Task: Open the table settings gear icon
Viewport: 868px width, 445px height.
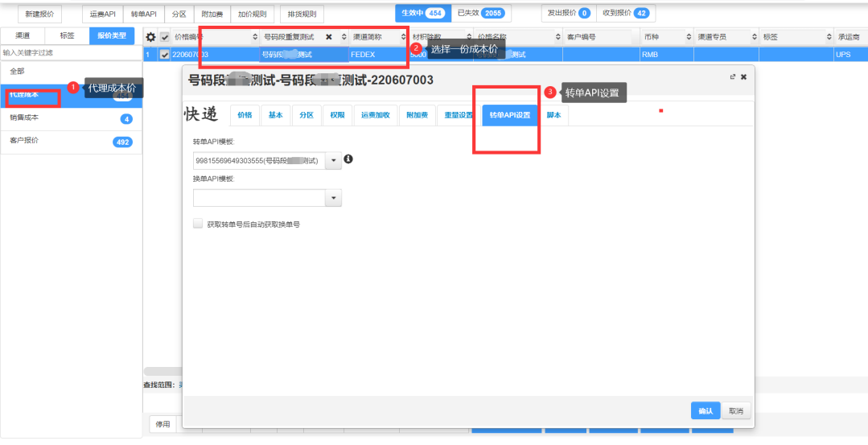Action: [x=150, y=37]
